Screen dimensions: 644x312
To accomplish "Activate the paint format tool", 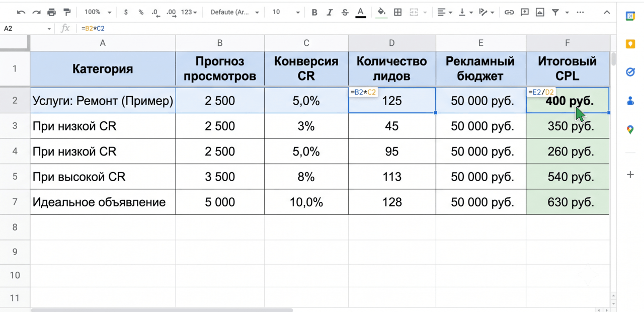I will pos(67,12).
